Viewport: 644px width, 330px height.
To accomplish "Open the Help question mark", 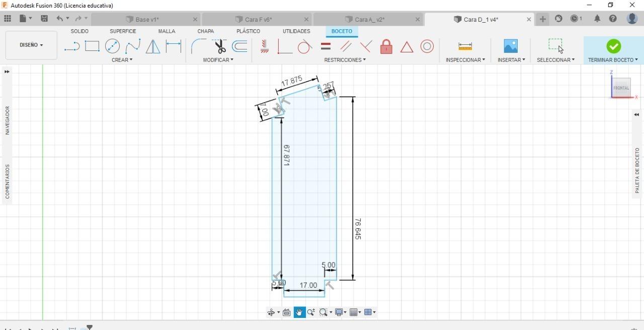I will [613, 19].
